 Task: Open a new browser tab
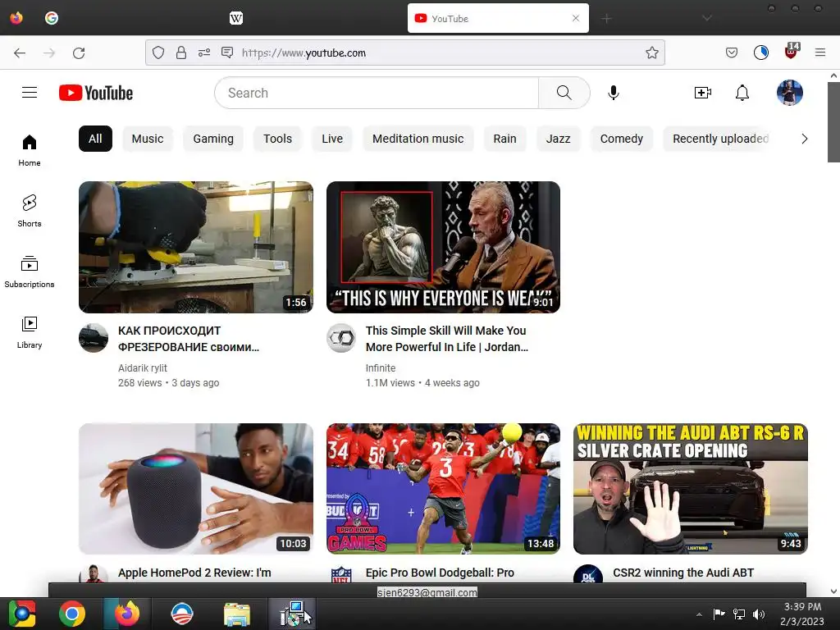(x=606, y=19)
